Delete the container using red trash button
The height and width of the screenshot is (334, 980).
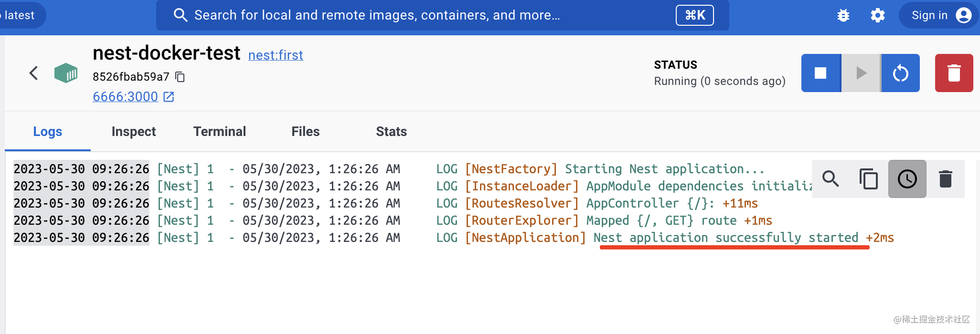(954, 73)
